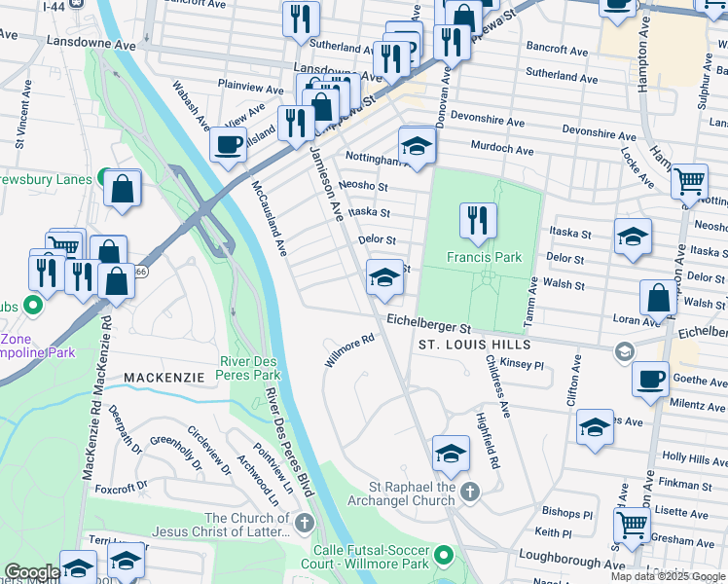Select the cafe marker near McCausland Ave
The width and height of the screenshot is (728, 584).
[228, 146]
